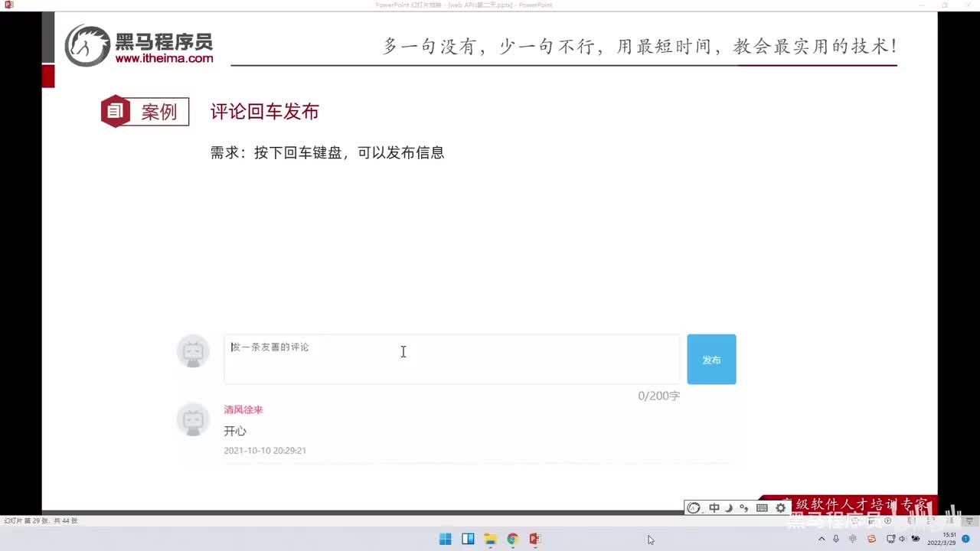Image resolution: width=980 pixels, height=551 pixels.
Task: Click the username 清风徐来
Action: point(243,409)
